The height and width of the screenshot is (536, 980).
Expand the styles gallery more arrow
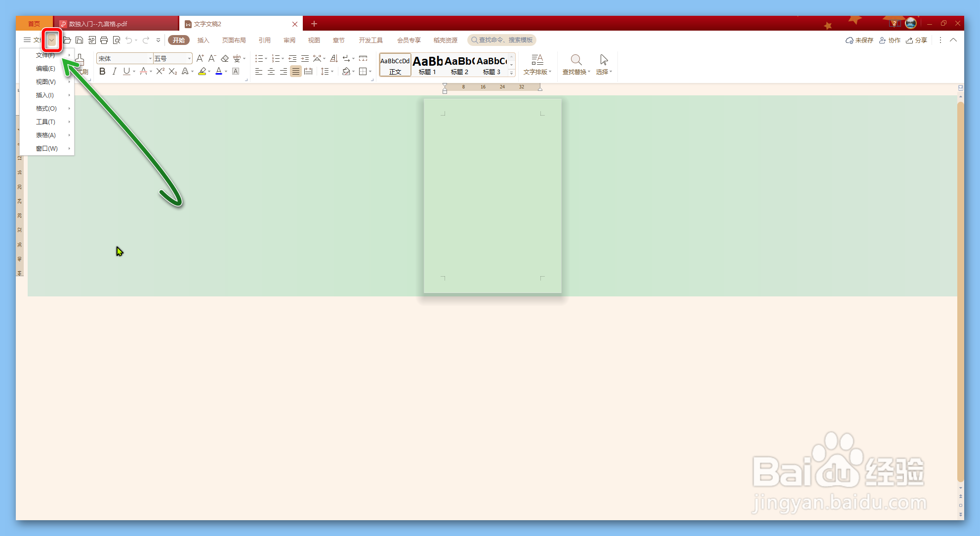[512, 73]
